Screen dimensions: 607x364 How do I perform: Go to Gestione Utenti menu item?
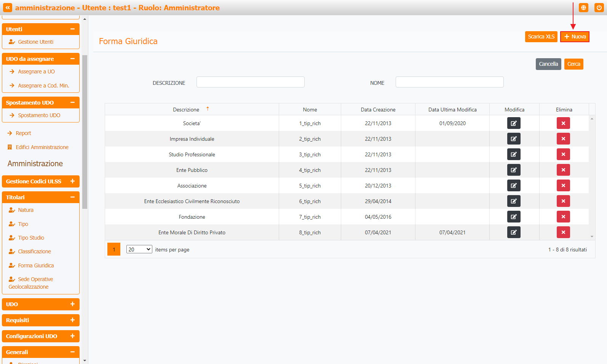coord(35,42)
